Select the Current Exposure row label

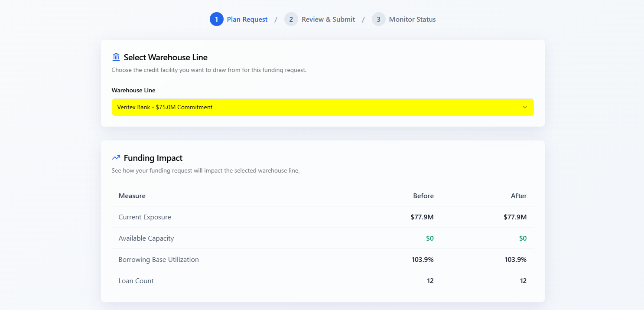(x=145, y=217)
